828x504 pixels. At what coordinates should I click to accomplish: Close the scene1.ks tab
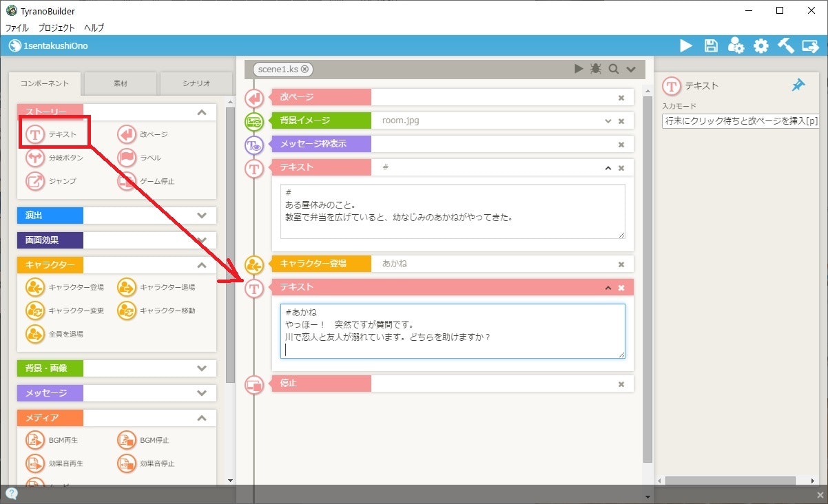(304, 69)
